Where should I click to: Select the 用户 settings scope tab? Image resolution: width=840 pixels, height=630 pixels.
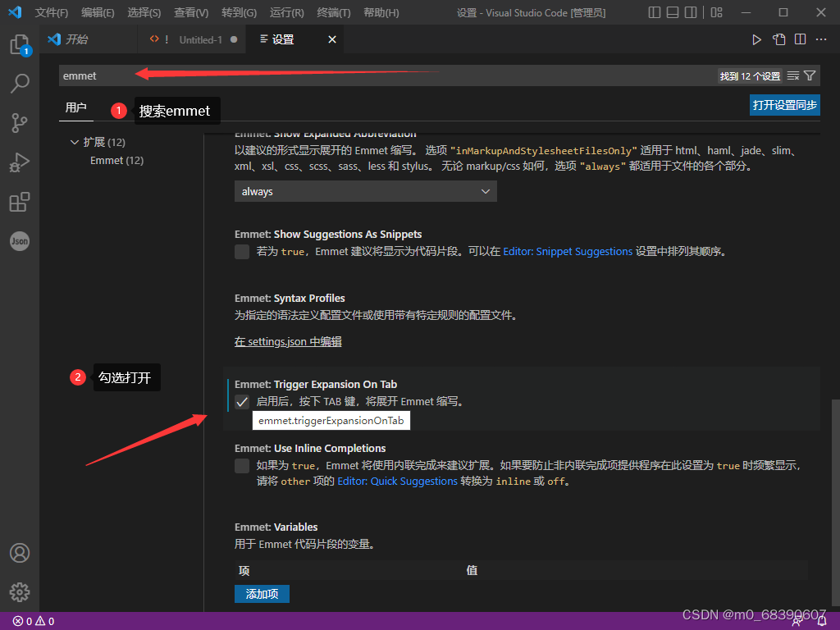coord(75,107)
